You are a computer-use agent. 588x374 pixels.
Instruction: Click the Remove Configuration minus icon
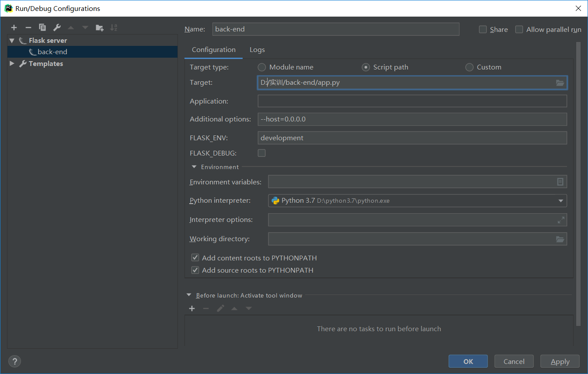tap(28, 28)
